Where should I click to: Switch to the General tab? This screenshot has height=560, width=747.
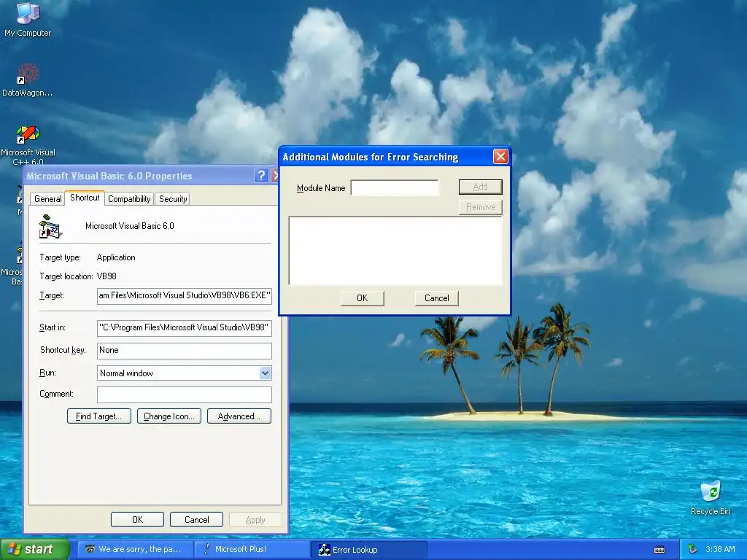[x=47, y=199]
